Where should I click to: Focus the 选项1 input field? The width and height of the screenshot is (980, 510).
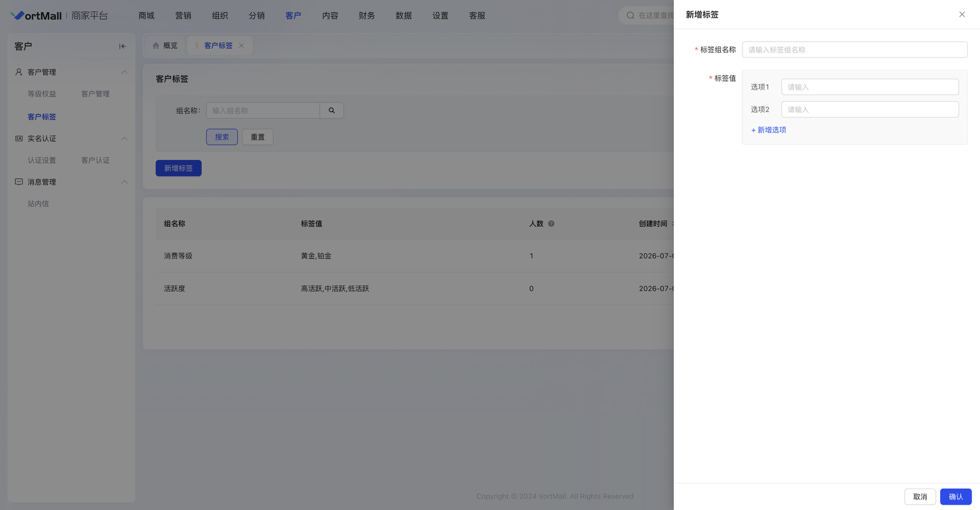coord(870,87)
